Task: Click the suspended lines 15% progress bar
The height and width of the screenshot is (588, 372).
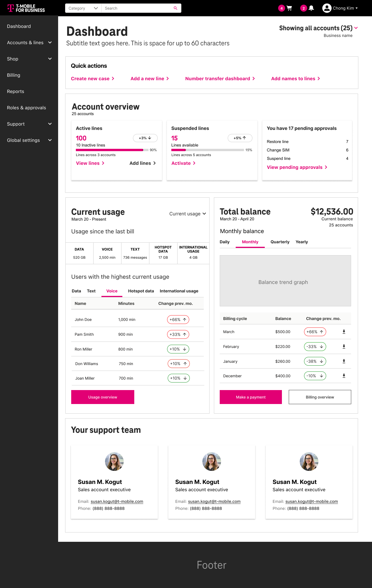Action: (x=208, y=150)
